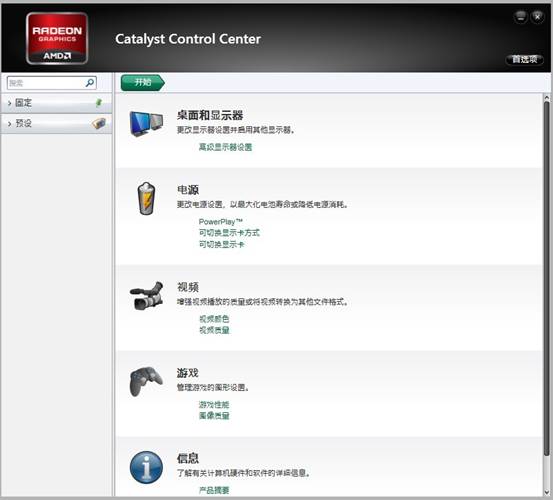The image size is (553, 500).
Task: Open the PowerPlay link
Action: [x=221, y=222]
